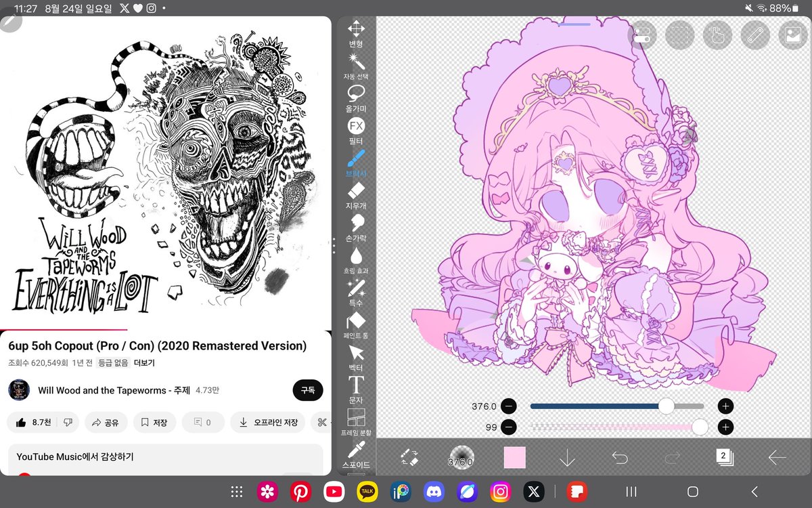Share the video using 공유

click(x=105, y=423)
